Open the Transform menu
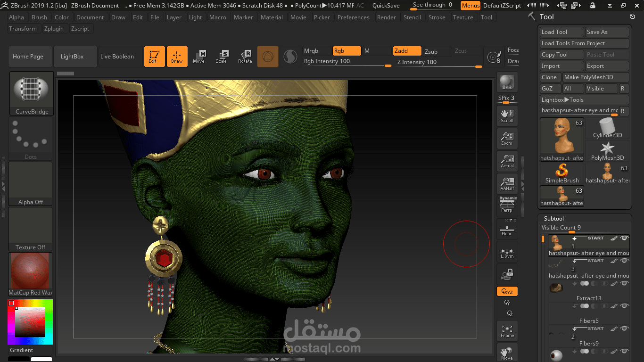 click(x=23, y=29)
